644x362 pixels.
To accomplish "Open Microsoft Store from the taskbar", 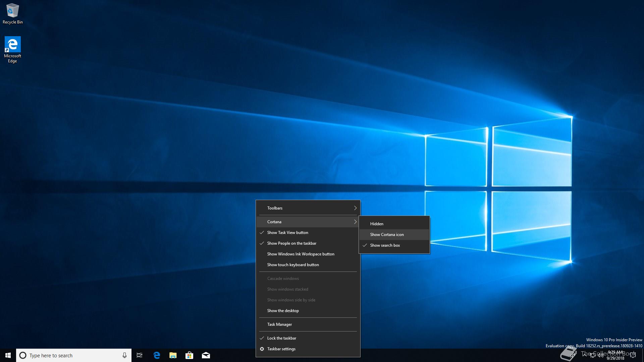I will pos(190,355).
